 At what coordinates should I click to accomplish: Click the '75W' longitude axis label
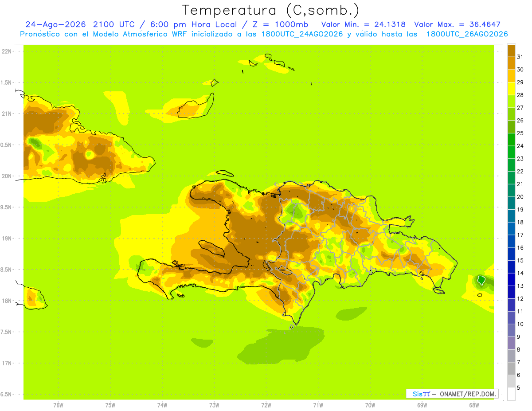(110, 405)
